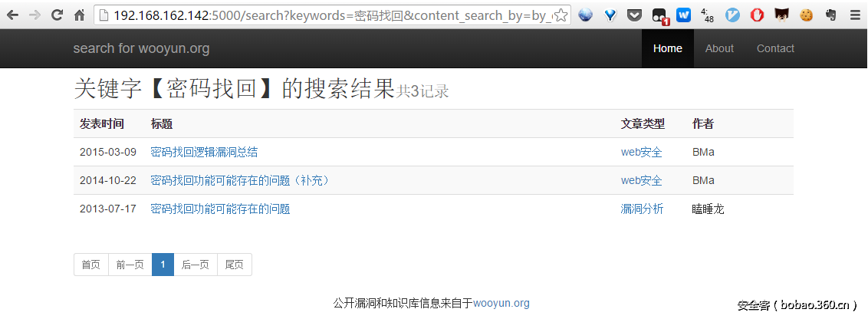Screen dimensions: 868x319
Task: Click the 'search for wooyun.org' brand link
Action: click(141, 49)
